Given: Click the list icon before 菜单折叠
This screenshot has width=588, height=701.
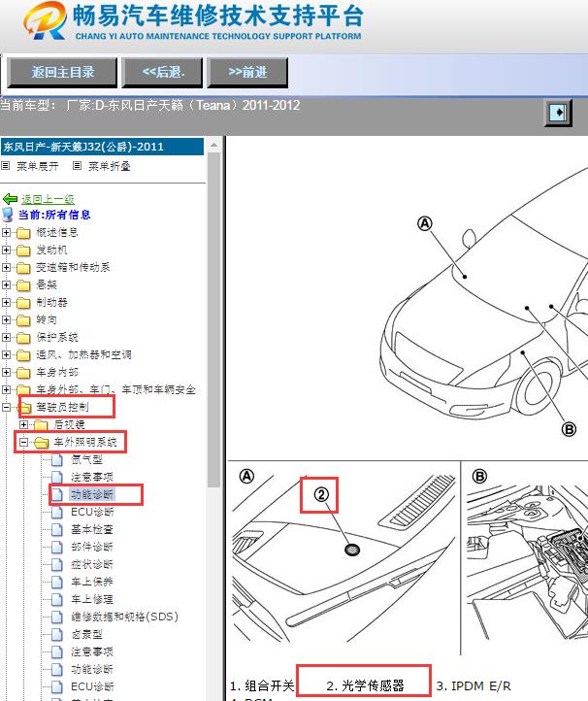Looking at the screenshot, I should (77, 166).
